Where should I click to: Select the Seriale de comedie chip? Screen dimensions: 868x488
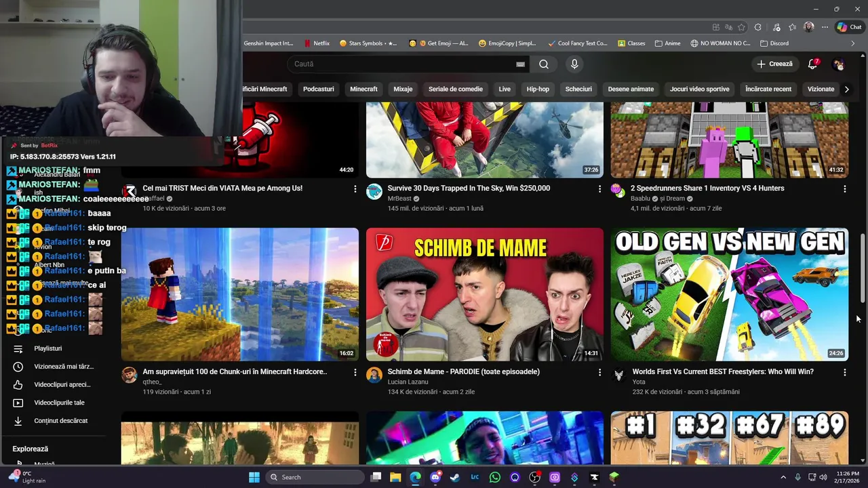tap(456, 89)
